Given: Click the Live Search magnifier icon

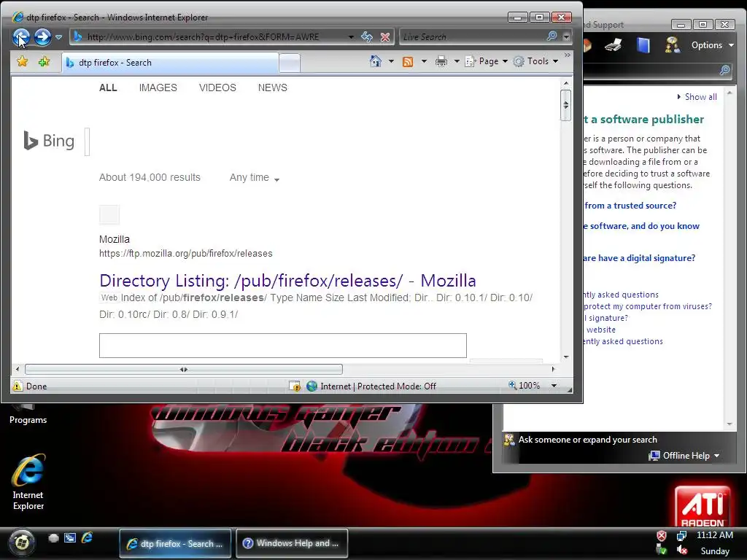Looking at the screenshot, I should click(551, 36).
